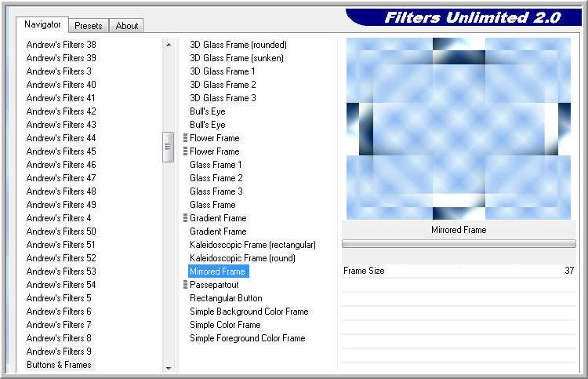The image size is (588, 379).
Task: Select Andrew's Filters 9 category
Action: click(59, 352)
